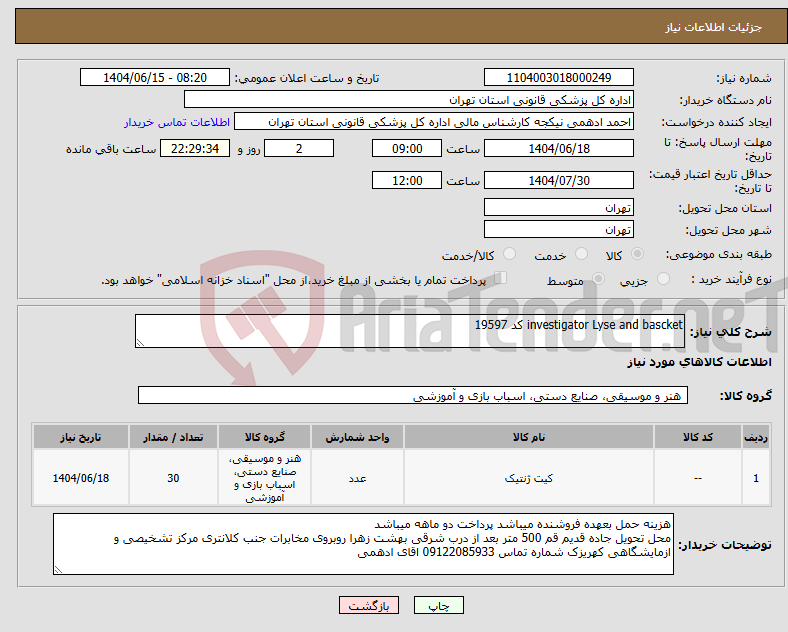Click the page title جزئیات اطلاعات نیاز
Screen dimensions: 788x632
pos(714,27)
